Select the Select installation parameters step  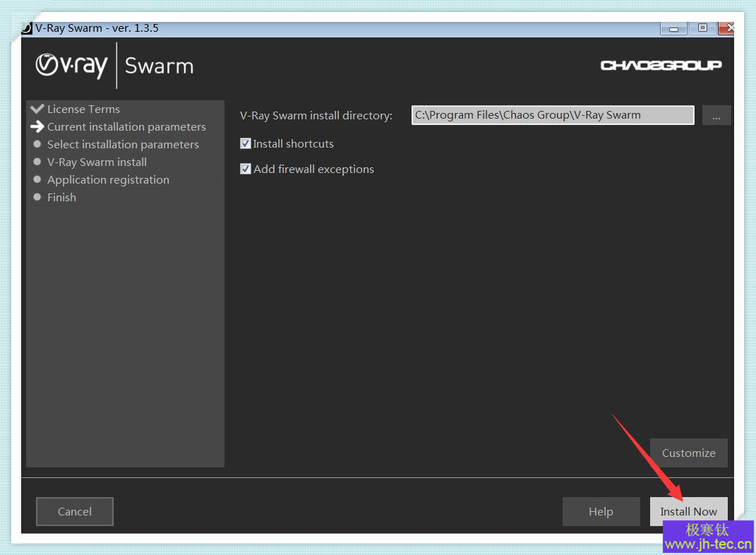(123, 145)
